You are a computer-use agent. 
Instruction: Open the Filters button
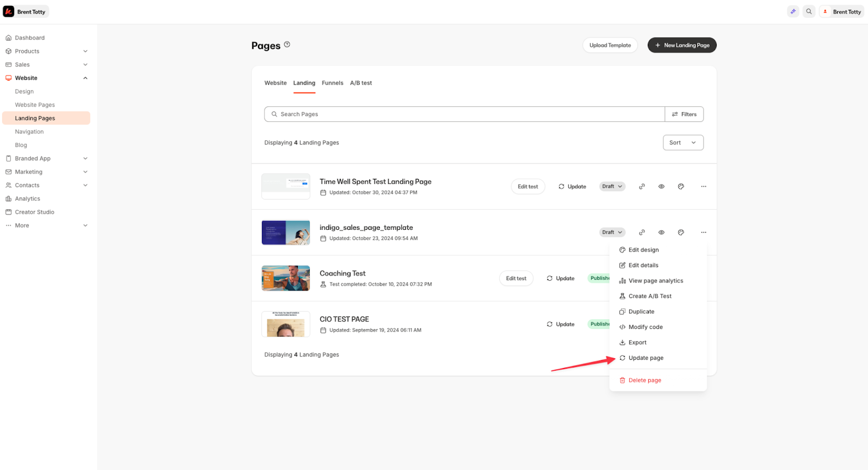tap(684, 114)
